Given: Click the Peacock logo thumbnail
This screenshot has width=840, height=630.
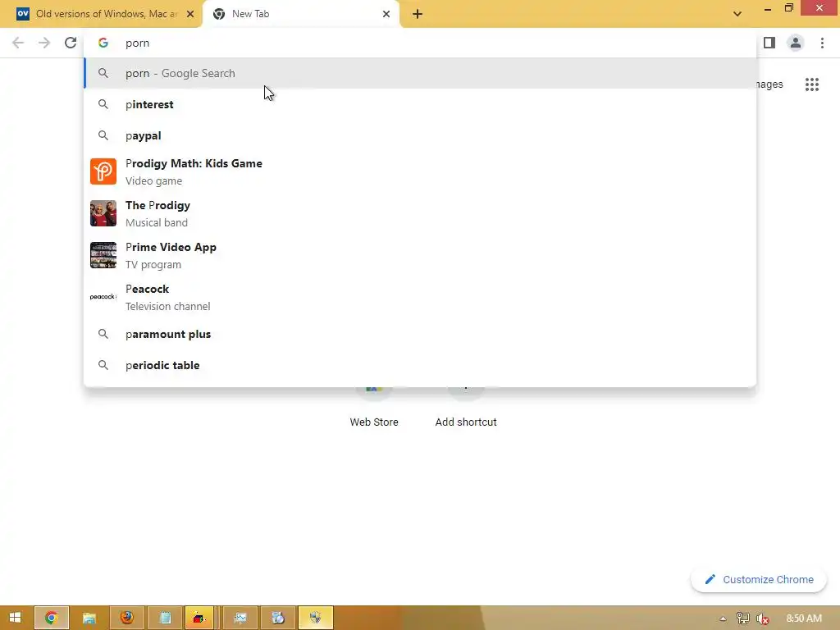Looking at the screenshot, I should [103, 297].
